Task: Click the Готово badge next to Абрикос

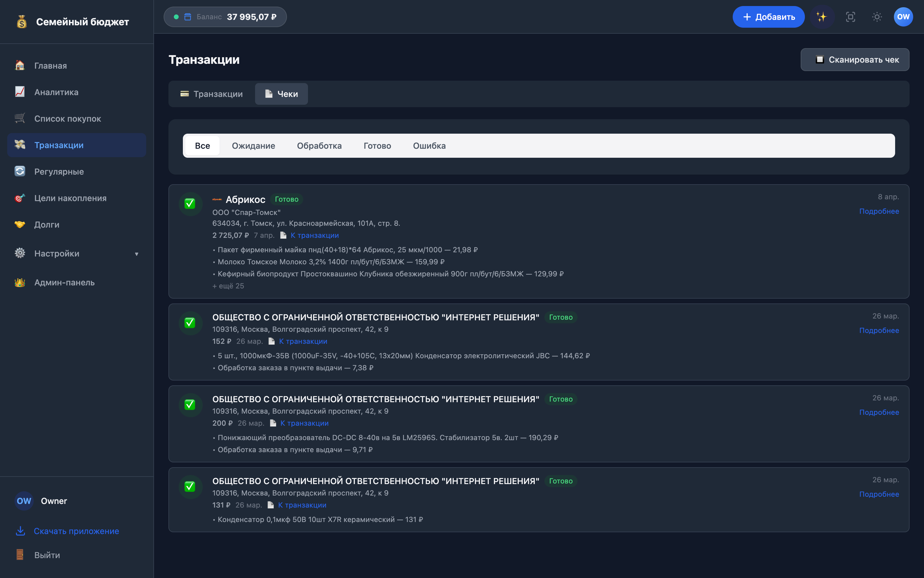Action: click(x=286, y=199)
